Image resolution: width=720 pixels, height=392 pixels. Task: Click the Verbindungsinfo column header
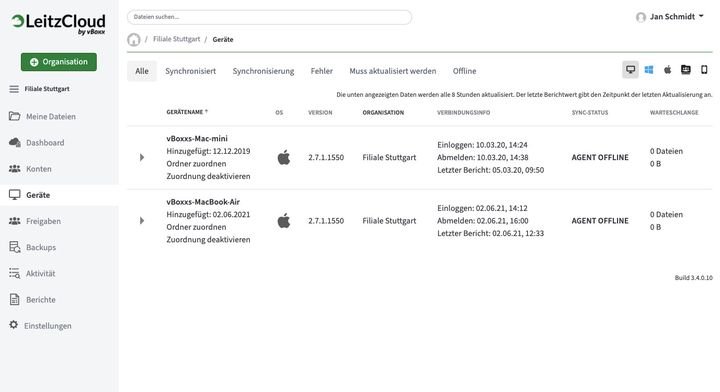(463, 112)
